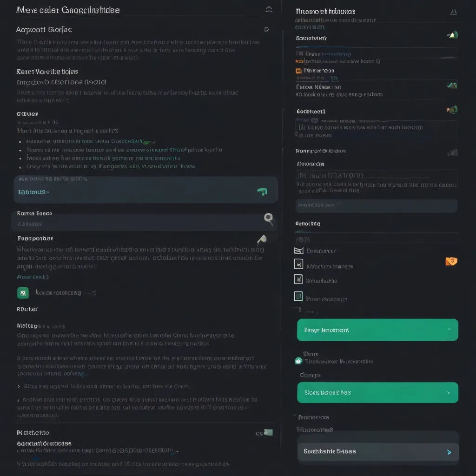Viewport: 476px width, 476px height.
Task: Collapse the left panel using header chevron
Action: [269, 9]
